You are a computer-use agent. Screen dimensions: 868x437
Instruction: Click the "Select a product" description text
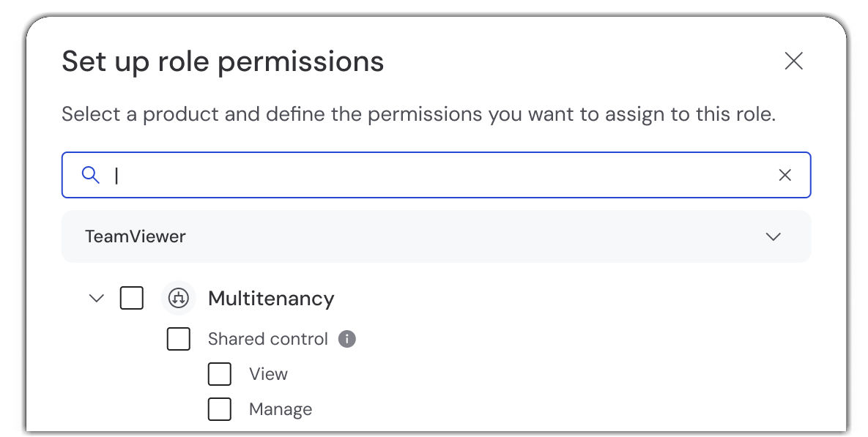[418, 115]
